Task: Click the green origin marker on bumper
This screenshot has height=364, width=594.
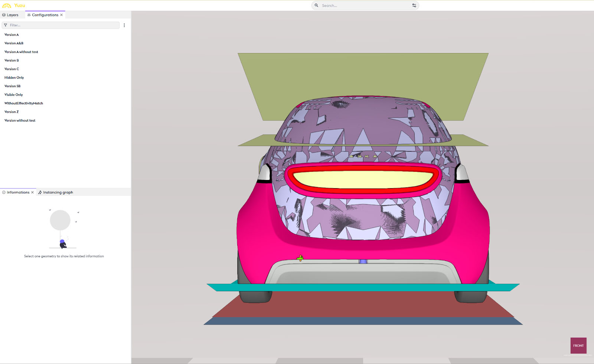Action: point(300,258)
